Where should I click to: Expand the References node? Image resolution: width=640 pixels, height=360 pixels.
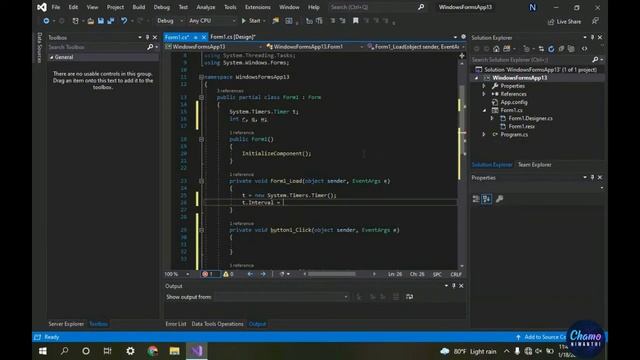(484, 94)
